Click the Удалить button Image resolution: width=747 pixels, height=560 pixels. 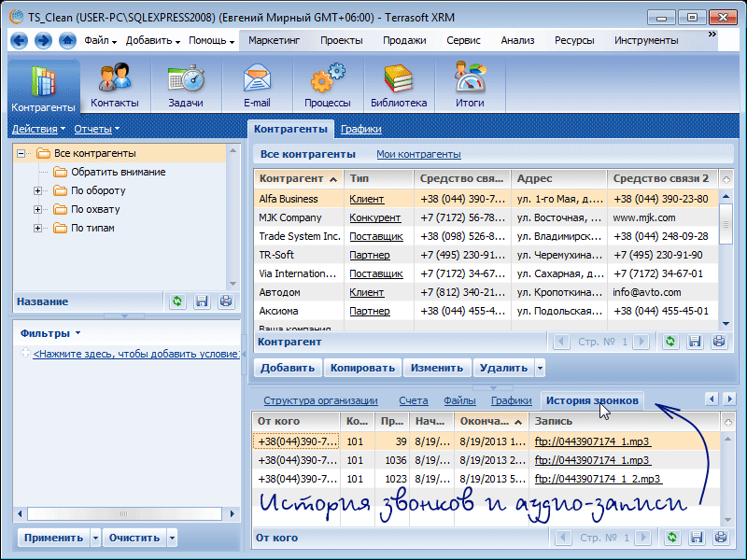pyautogui.click(x=503, y=368)
